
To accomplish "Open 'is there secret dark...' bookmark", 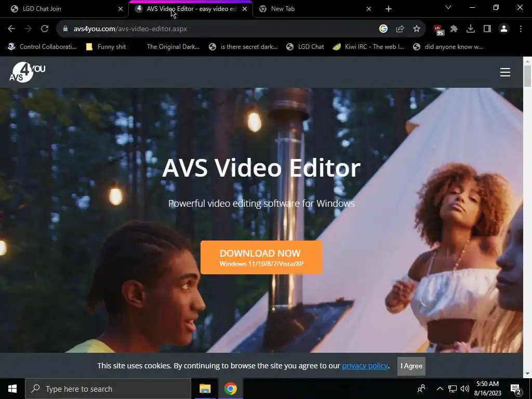I will (x=243, y=47).
